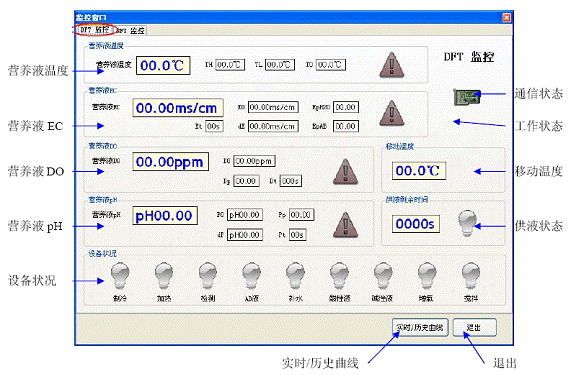Click the 退出 exit button
This screenshot has height=375, width=588.
[475, 328]
